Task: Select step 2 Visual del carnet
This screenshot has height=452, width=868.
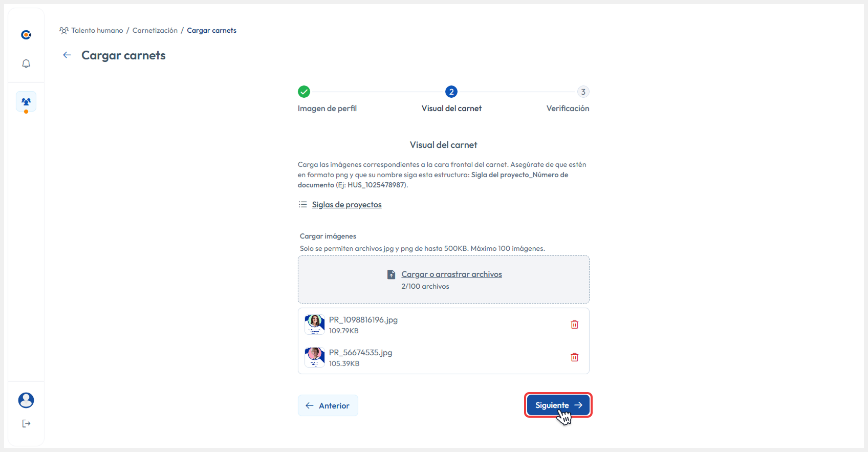Action: (x=451, y=92)
